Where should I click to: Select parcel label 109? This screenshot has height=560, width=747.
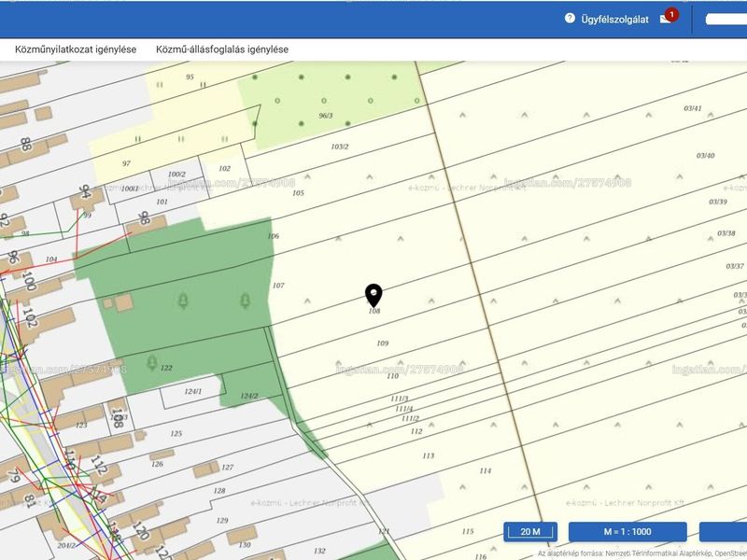coord(383,343)
